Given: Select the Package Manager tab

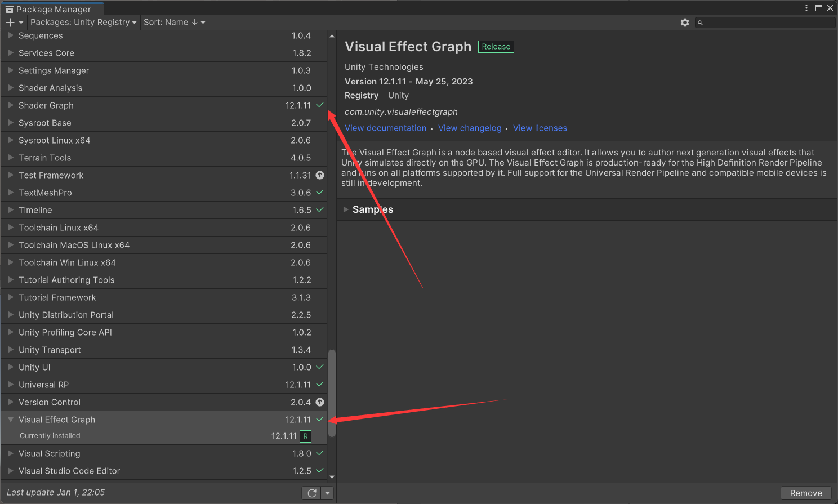Looking at the screenshot, I should (52, 9).
